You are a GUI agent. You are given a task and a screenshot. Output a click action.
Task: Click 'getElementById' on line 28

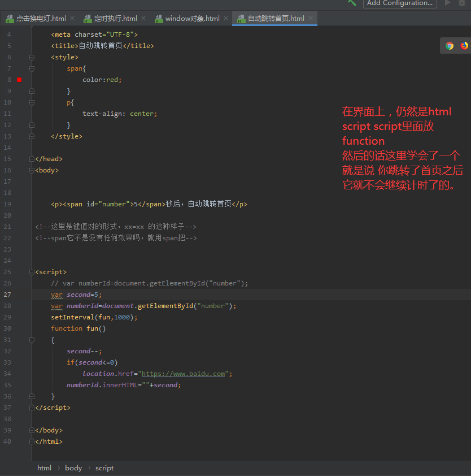165,306
